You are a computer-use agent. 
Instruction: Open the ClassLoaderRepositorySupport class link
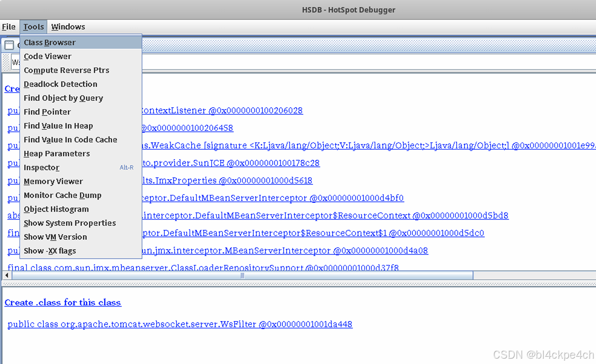203,267
